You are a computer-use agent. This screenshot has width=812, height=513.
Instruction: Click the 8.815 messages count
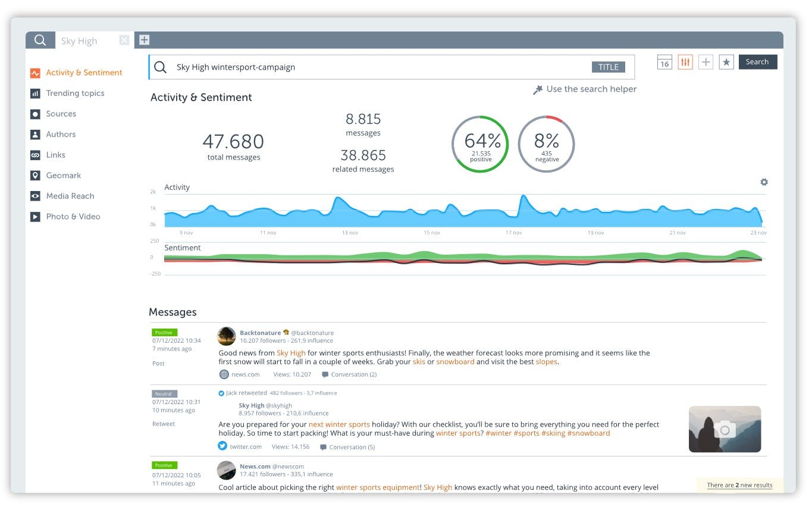(363, 124)
